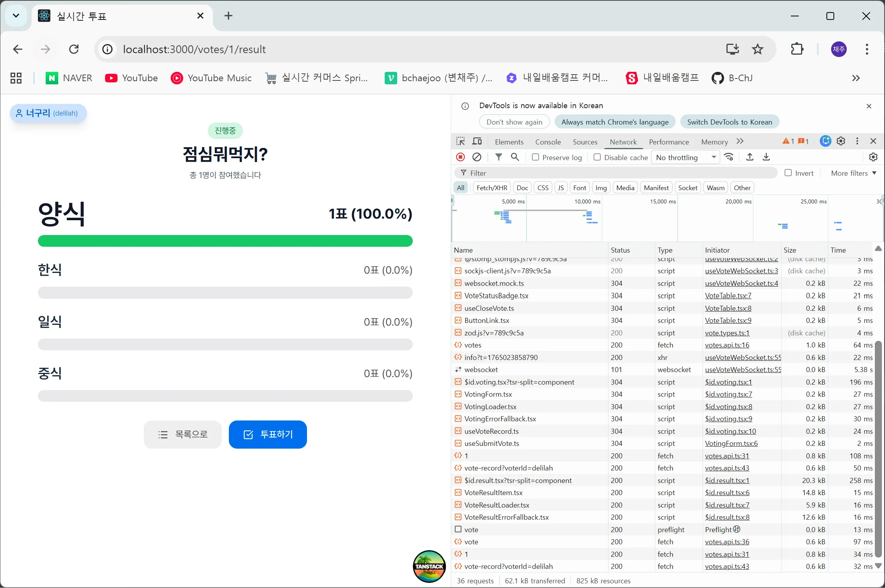This screenshot has height=588, width=885.
Task: Switch to the Console tab
Action: coord(548,142)
